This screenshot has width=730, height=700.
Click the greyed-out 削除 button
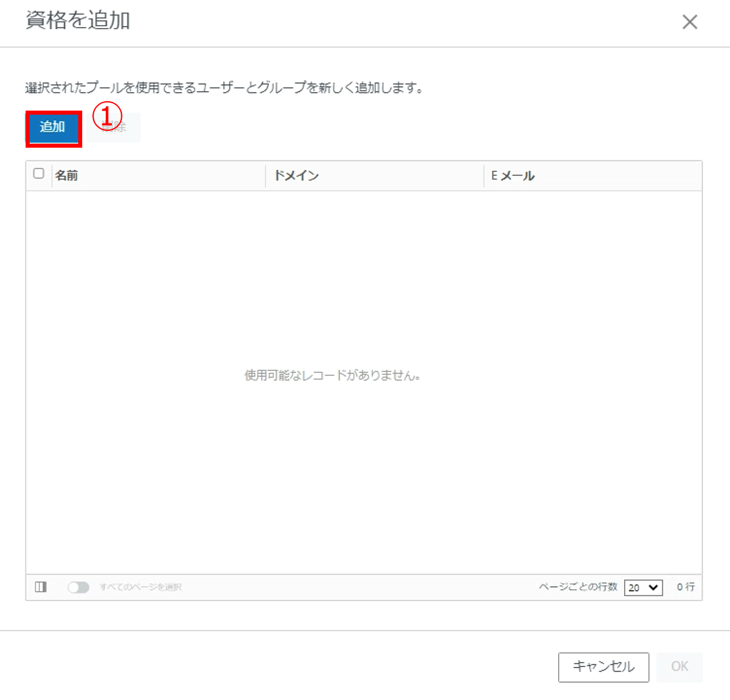coord(115,128)
